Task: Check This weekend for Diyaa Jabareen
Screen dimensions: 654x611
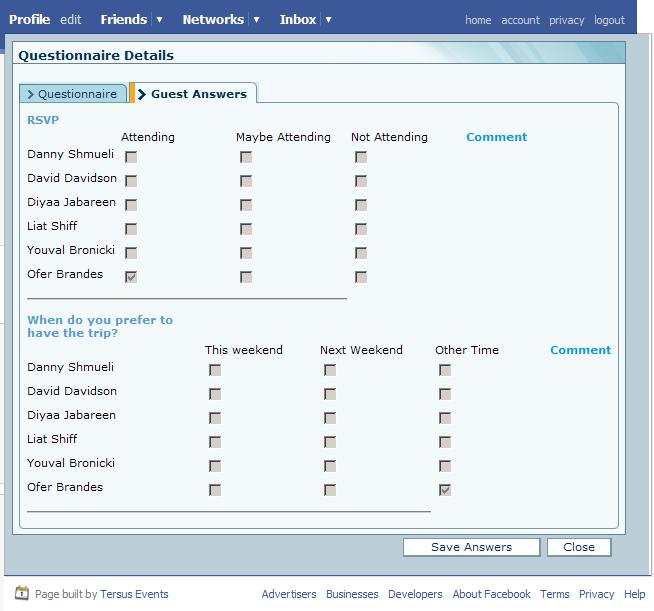Action: coord(215,418)
